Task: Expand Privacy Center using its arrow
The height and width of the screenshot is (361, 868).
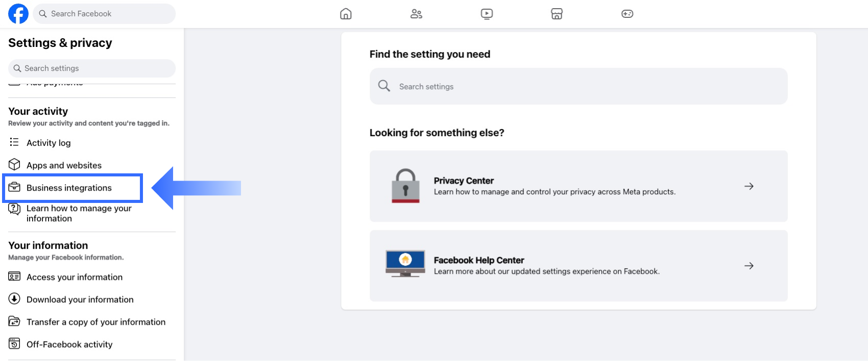Action: [749, 186]
